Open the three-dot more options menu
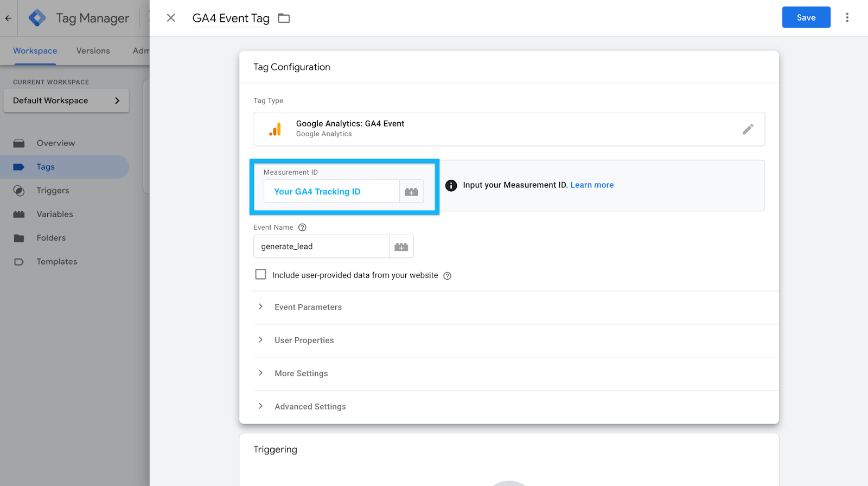 point(847,18)
